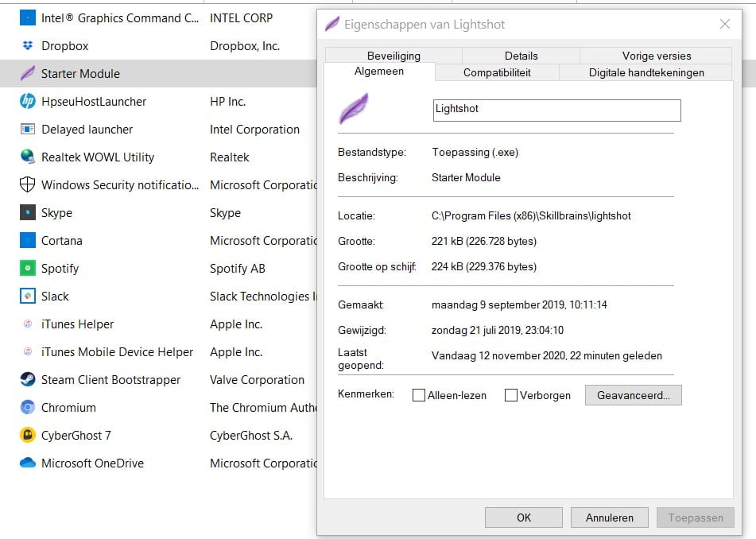756x539 pixels.
Task: Click the publisher The Chromium Authors
Action: coord(263,407)
